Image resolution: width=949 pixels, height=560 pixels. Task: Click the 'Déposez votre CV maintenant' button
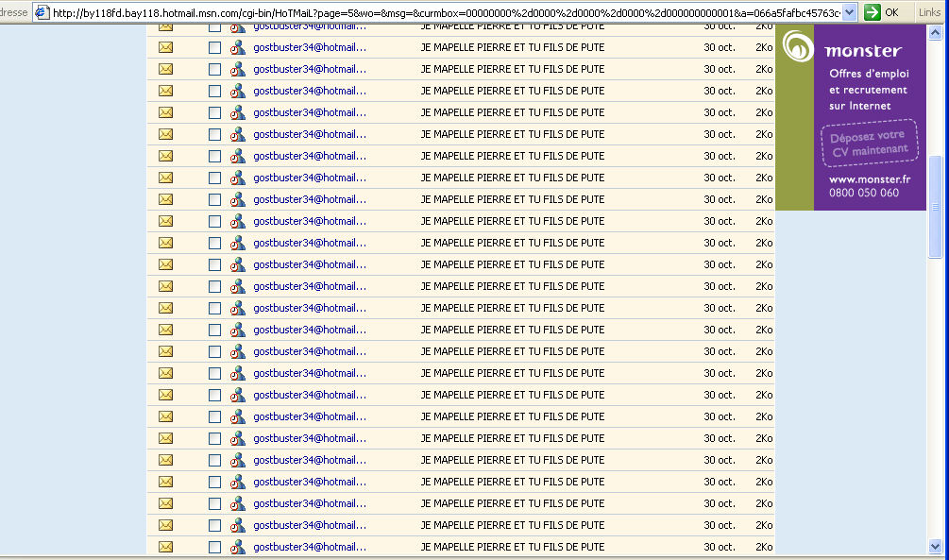869,143
